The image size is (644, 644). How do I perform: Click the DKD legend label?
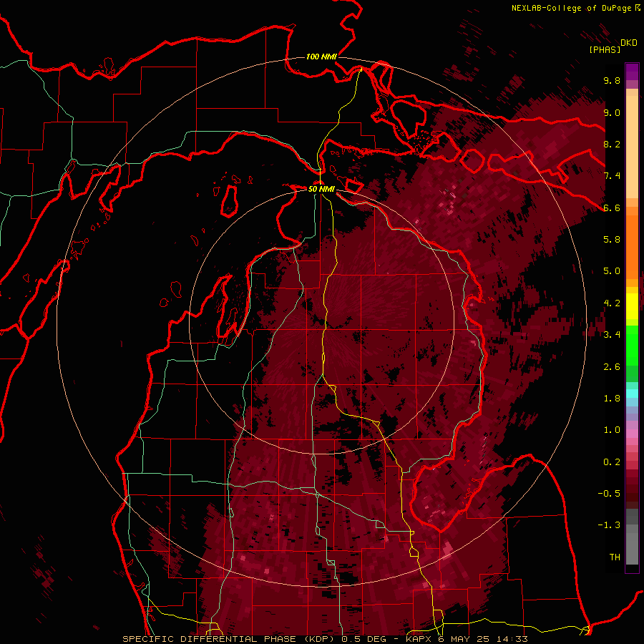(629, 43)
